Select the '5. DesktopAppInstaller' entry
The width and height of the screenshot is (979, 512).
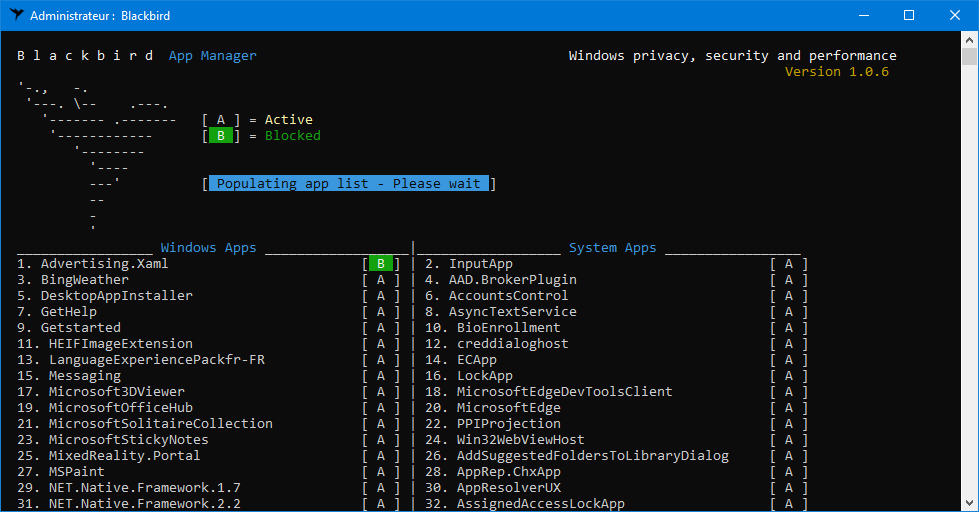[105, 296]
